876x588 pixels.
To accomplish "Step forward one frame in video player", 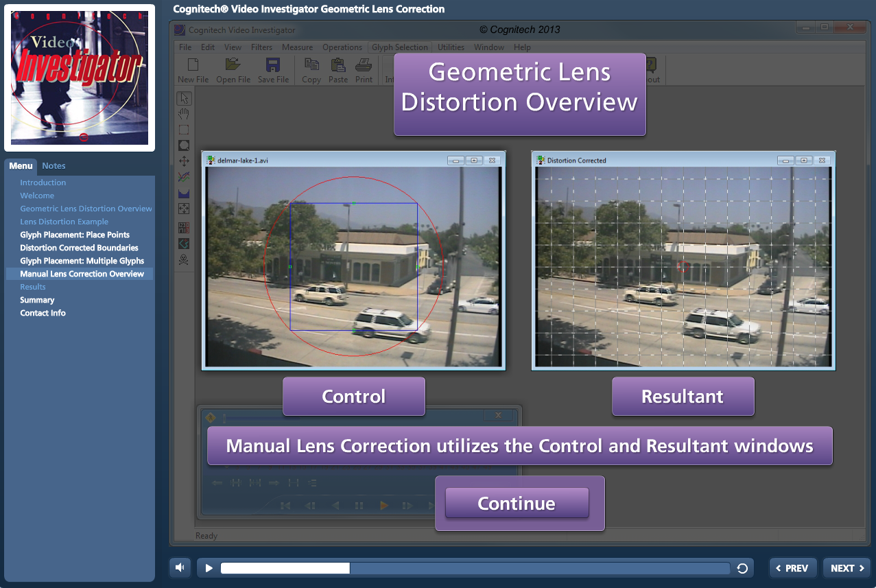I will 407,506.
